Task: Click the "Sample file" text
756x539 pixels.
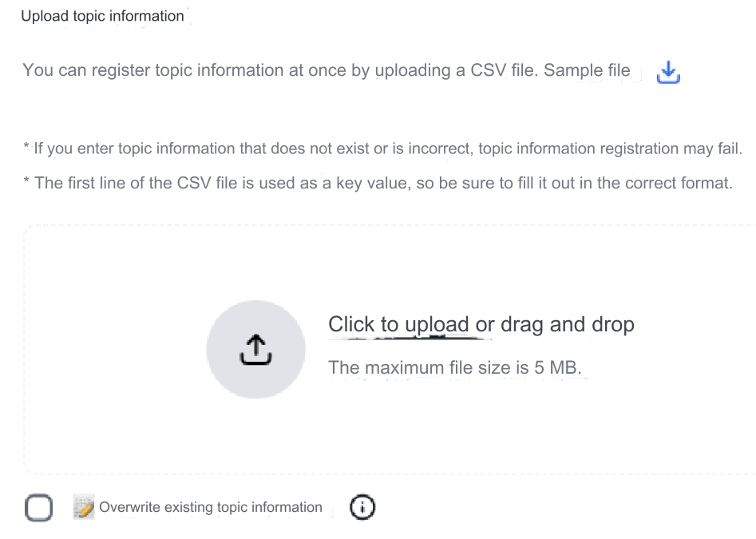Action: click(x=587, y=70)
